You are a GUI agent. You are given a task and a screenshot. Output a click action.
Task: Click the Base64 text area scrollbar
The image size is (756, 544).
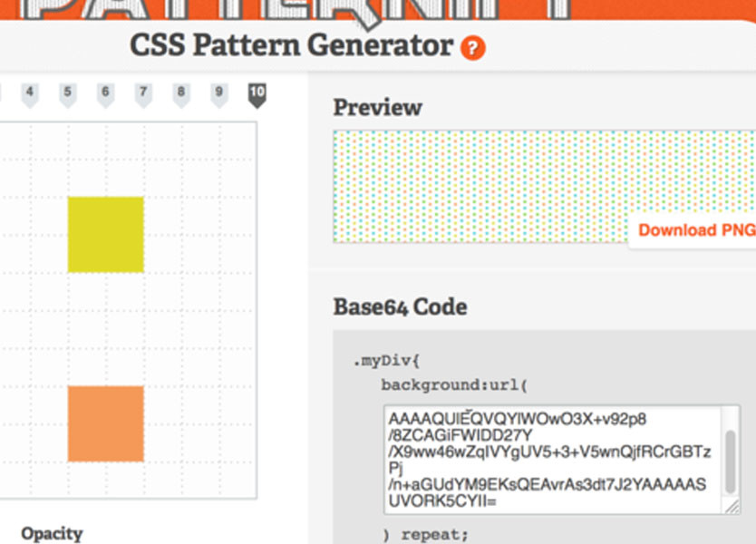tap(731, 449)
